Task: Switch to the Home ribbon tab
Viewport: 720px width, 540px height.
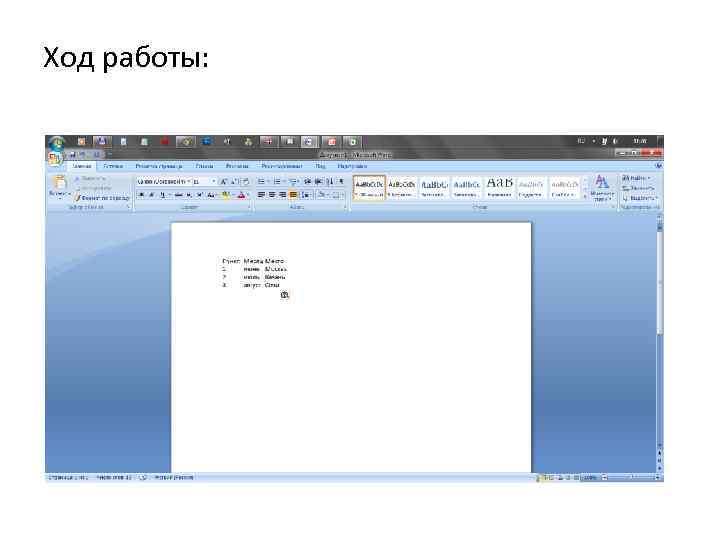Action: click(82, 166)
